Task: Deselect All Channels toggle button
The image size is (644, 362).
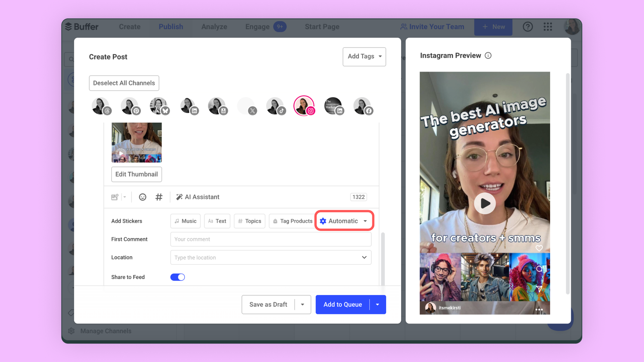Action: (124, 83)
